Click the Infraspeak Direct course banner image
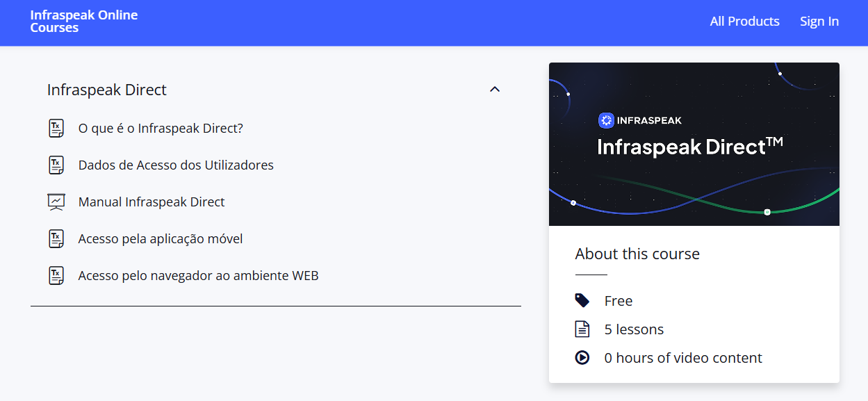The image size is (868, 401). 694,144
